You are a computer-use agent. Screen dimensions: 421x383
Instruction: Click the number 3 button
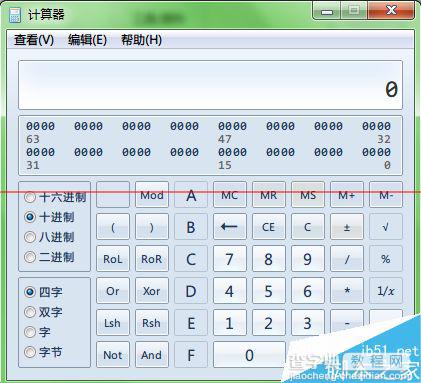point(308,323)
